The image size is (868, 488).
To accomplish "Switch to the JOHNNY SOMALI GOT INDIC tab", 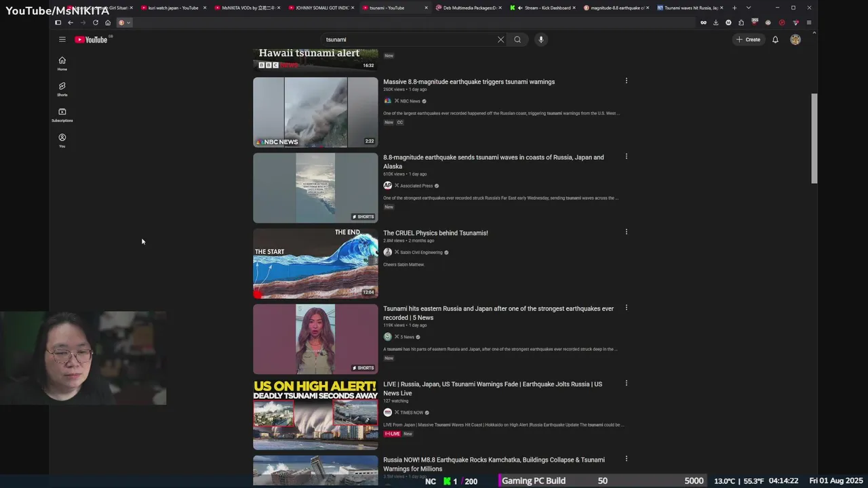I will point(319,7).
